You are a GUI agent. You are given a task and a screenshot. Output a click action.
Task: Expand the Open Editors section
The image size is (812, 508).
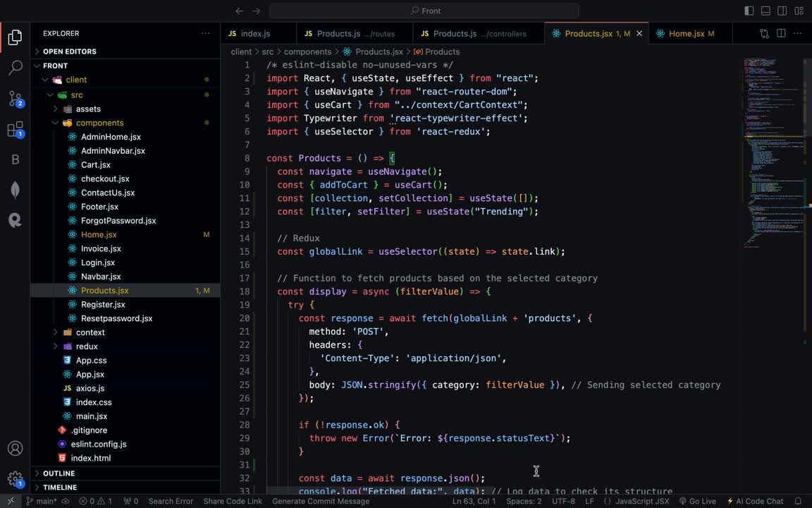[125, 52]
